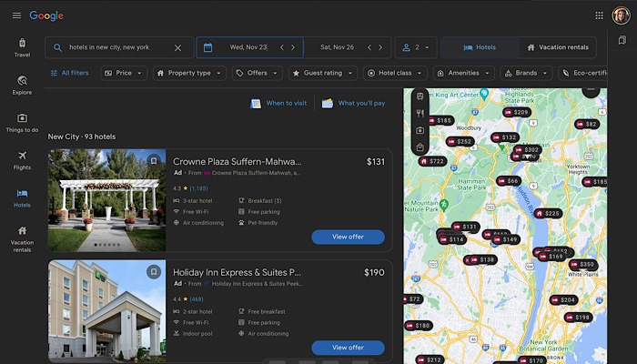Screen dimensions: 637x364
Task: Open All filters
Action: (x=69, y=73)
